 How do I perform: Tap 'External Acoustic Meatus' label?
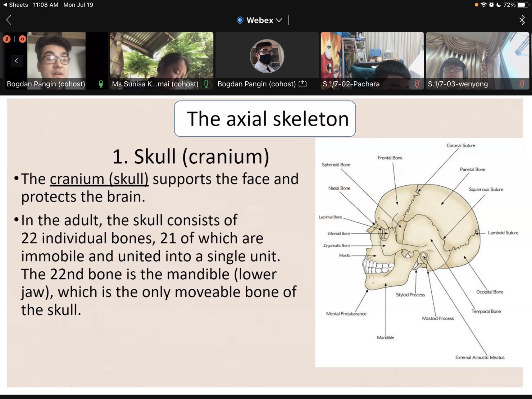[x=479, y=358]
